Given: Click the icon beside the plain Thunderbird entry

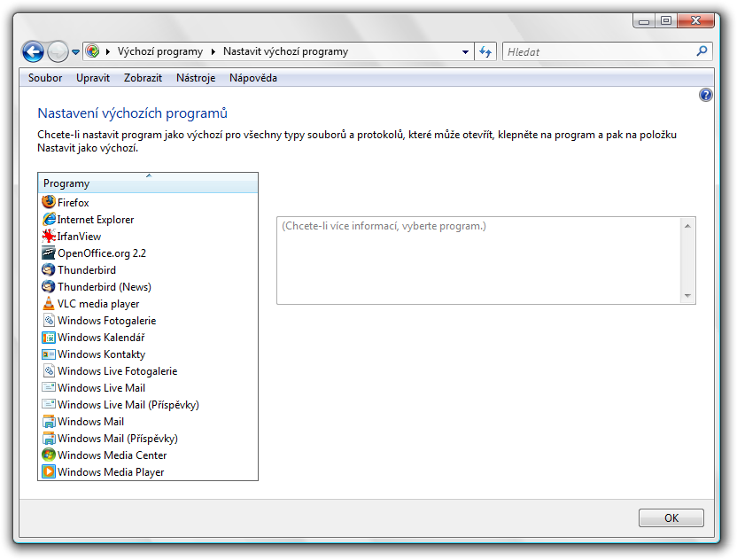Looking at the screenshot, I should pyautogui.click(x=49, y=270).
